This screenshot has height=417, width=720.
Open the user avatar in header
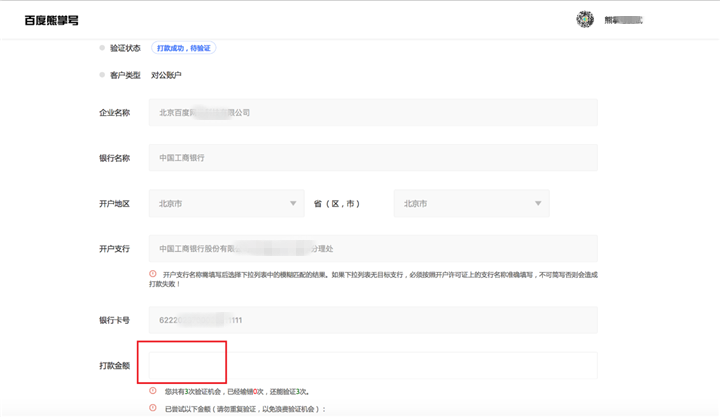click(x=585, y=20)
